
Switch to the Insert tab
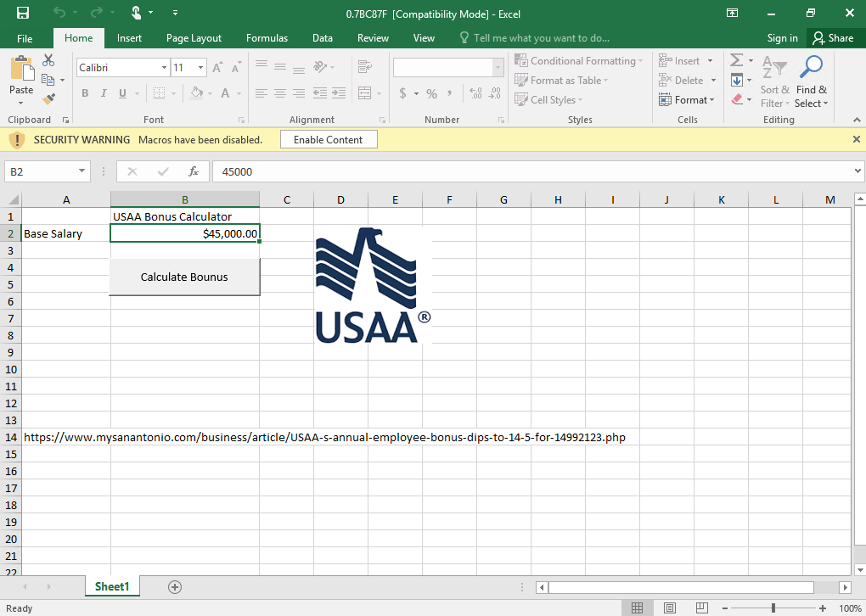129,38
